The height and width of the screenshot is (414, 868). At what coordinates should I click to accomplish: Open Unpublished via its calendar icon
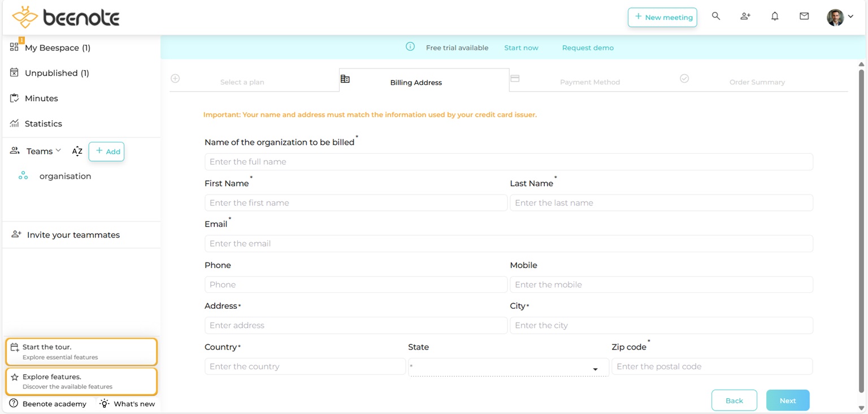(12, 73)
